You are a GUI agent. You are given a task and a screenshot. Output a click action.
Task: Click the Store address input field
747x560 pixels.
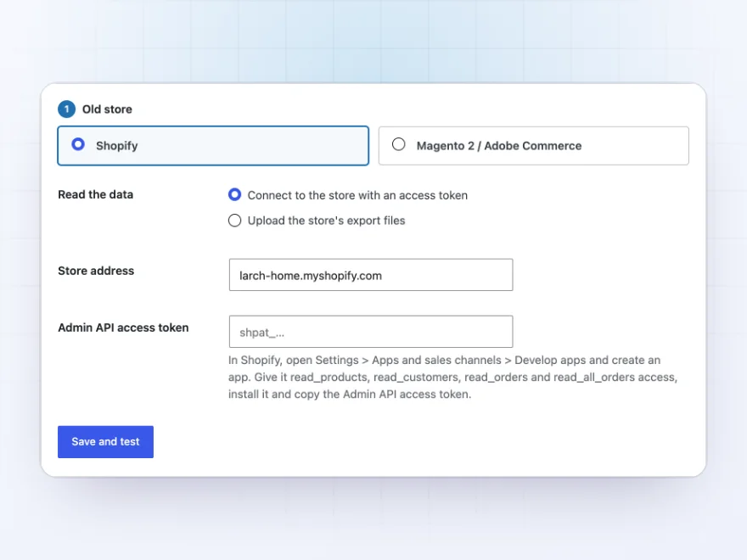(371, 275)
